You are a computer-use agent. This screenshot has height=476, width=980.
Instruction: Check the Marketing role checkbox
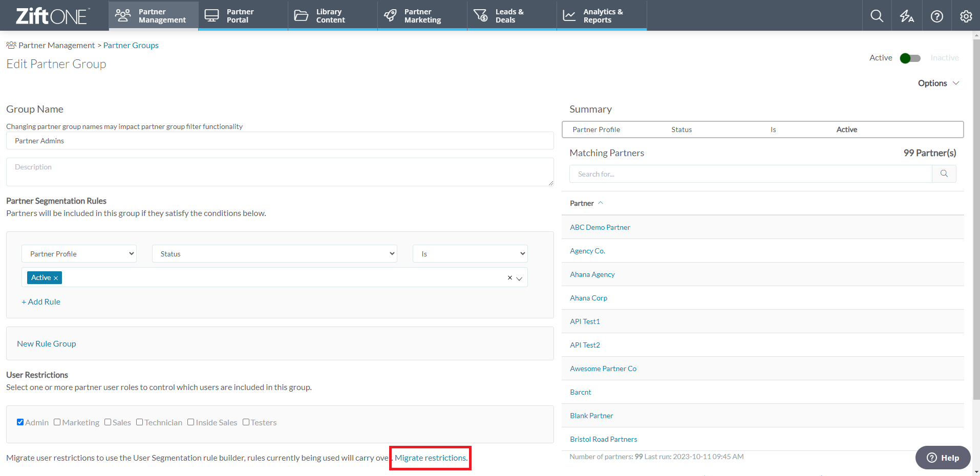coord(57,422)
